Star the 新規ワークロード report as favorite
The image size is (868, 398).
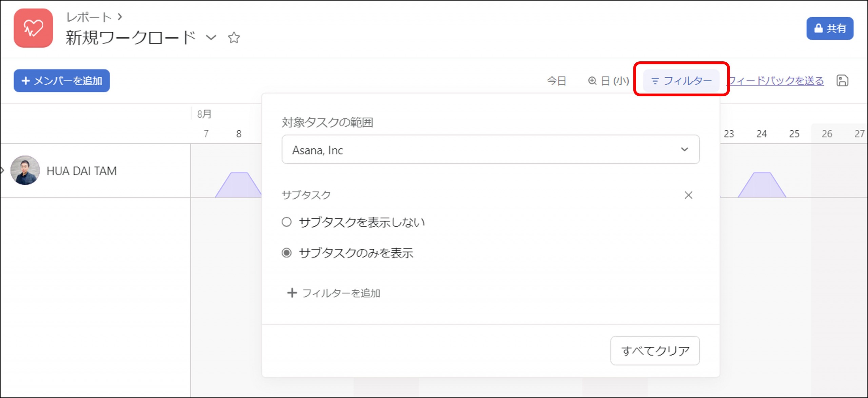234,37
